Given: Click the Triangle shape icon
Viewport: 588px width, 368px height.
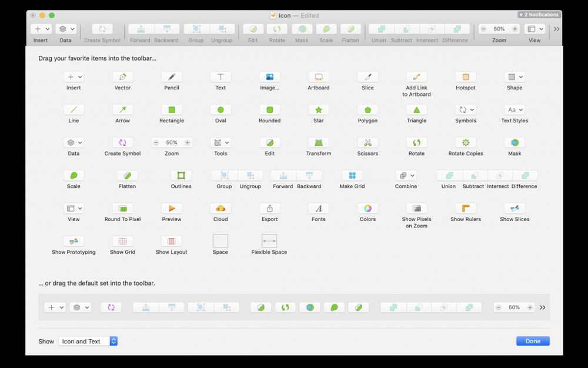Looking at the screenshot, I should coord(417,110).
